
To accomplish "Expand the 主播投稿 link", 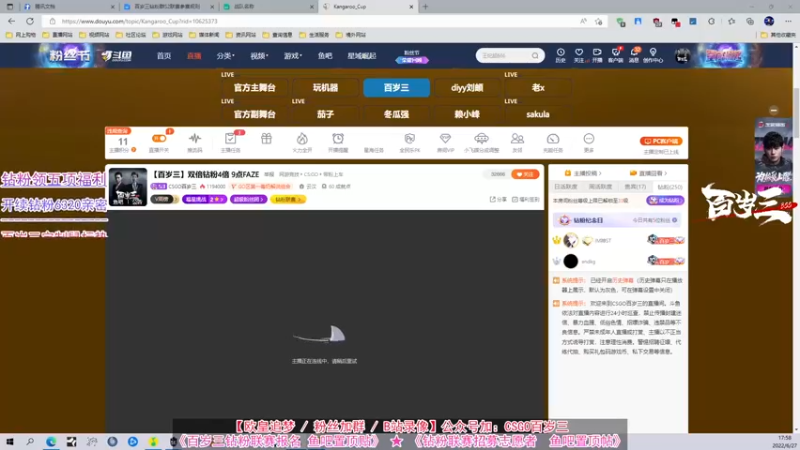I will 582,173.
